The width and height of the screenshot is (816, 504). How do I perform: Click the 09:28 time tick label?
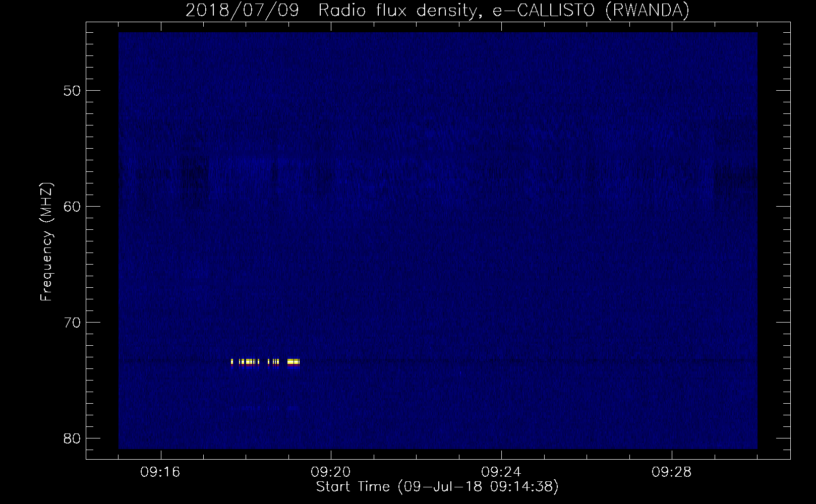pos(672,472)
